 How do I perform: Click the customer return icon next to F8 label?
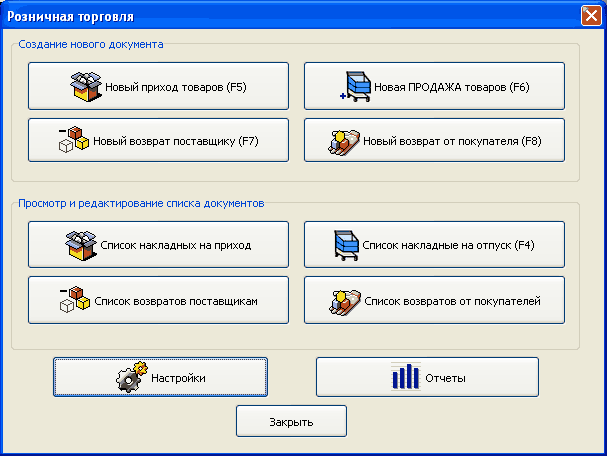[344, 142]
